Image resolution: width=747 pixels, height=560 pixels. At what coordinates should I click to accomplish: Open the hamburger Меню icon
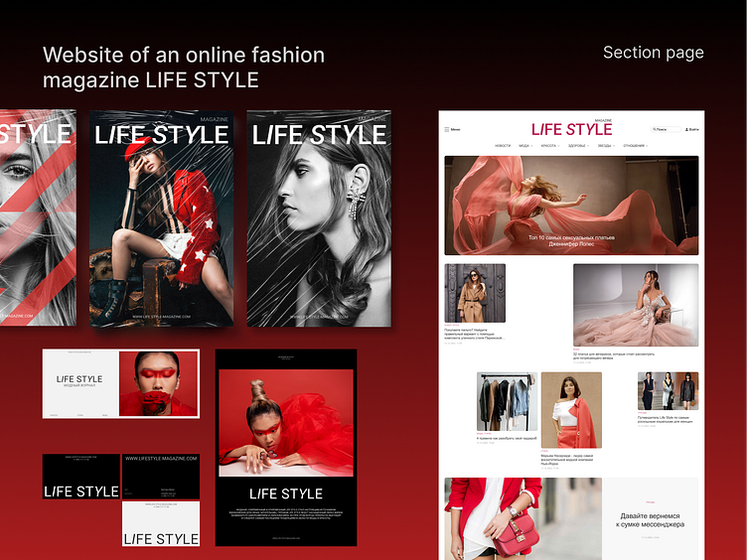tap(447, 129)
